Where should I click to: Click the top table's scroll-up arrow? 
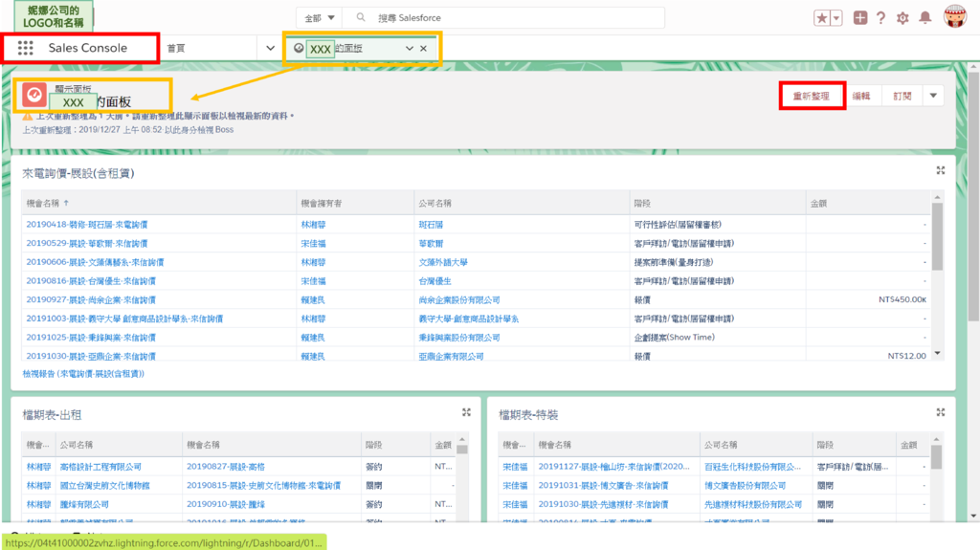pyautogui.click(x=937, y=197)
